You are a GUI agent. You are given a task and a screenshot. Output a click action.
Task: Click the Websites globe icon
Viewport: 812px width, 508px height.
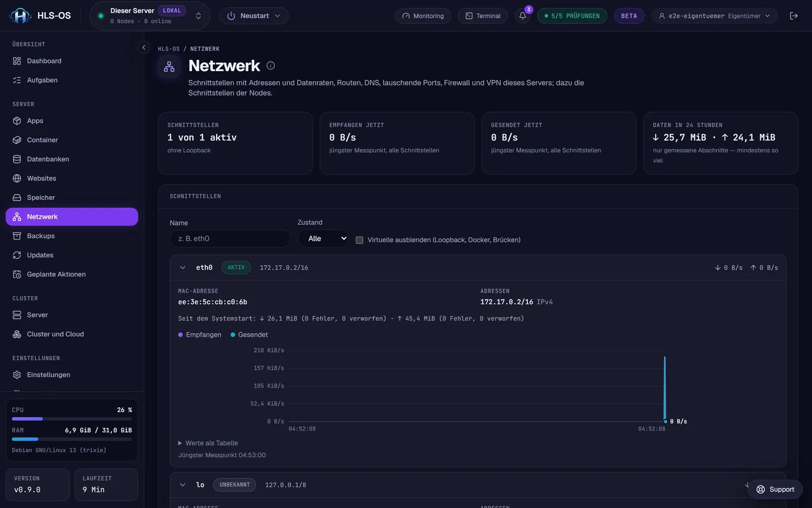(17, 178)
